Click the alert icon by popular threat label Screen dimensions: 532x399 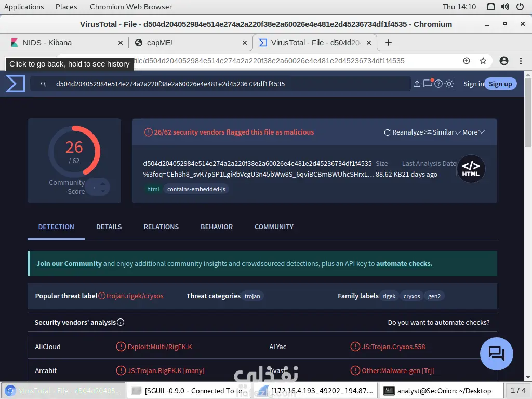(x=102, y=296)
